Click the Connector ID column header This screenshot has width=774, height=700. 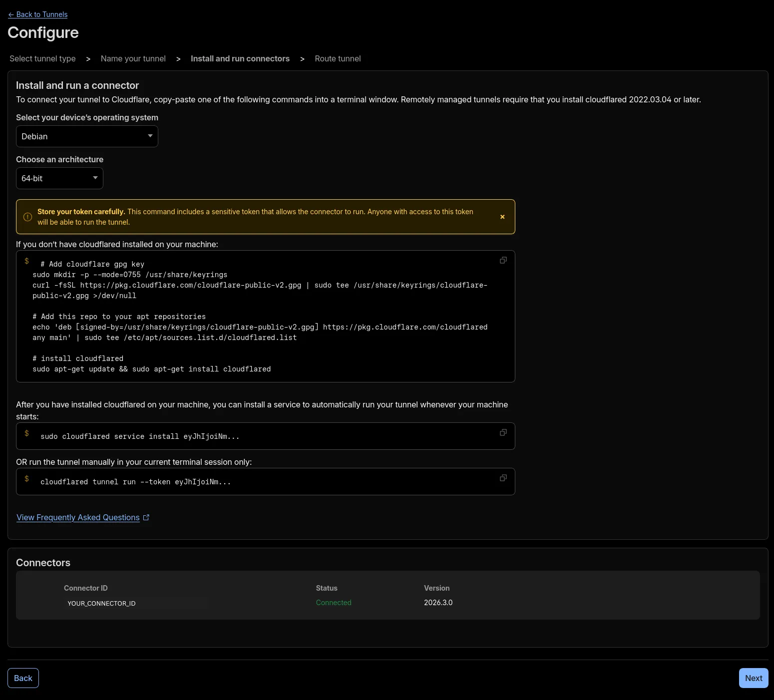(86, 588)
